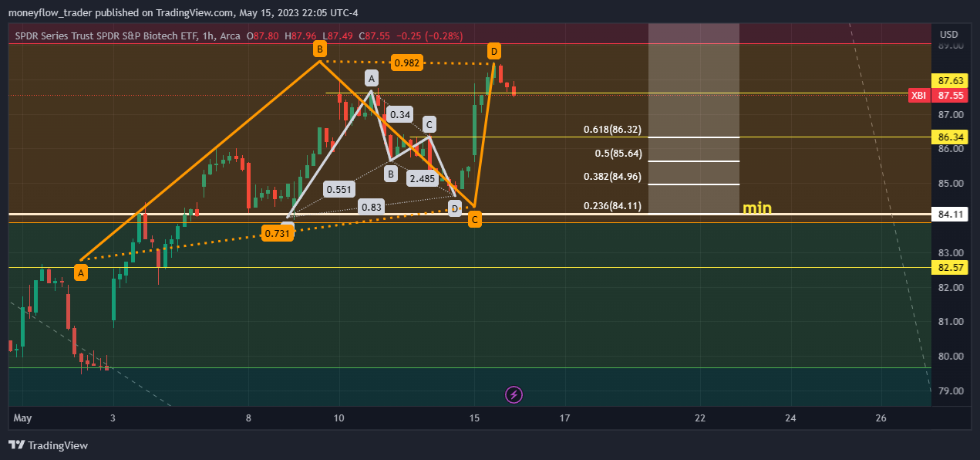Image resolution: width=980 pixels, height=460 pixels.
Task: Click the '22' date axis label
Action: 700,418
